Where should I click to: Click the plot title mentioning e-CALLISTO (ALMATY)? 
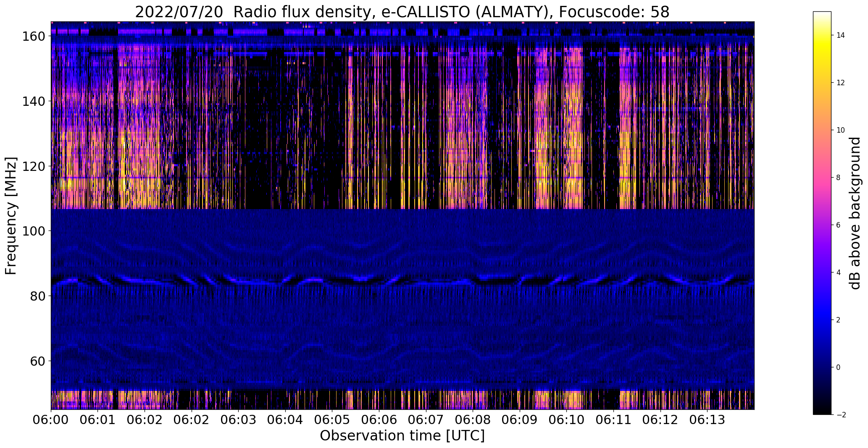point(402,12)
